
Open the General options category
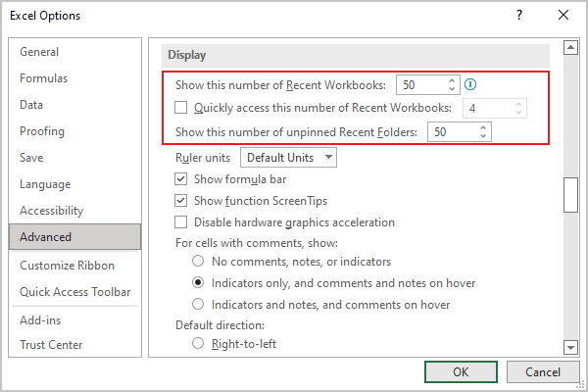click(x=75, y=52)
